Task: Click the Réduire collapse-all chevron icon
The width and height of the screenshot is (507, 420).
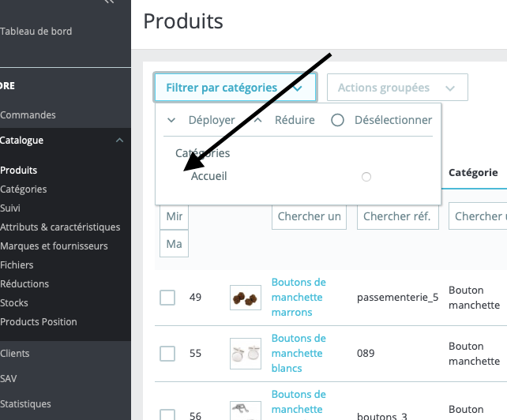Action: 257,120
